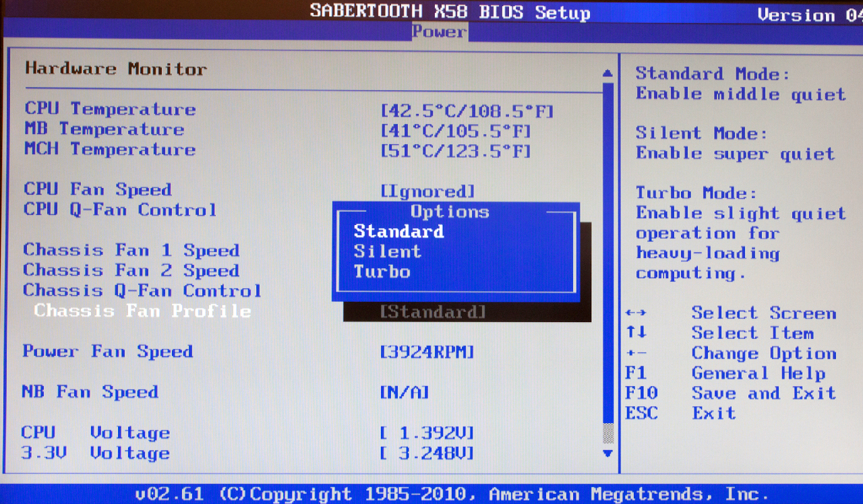
Task: Select the CPU Fan Speed item
Action: coord(98,189)
